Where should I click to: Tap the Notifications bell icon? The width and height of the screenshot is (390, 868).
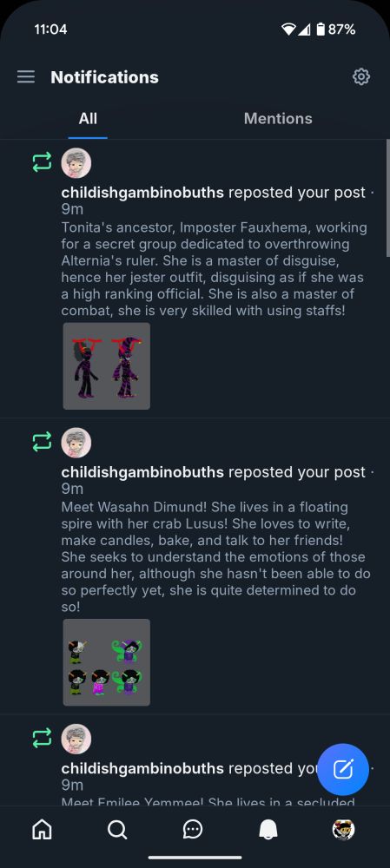[x=268, y=829]
